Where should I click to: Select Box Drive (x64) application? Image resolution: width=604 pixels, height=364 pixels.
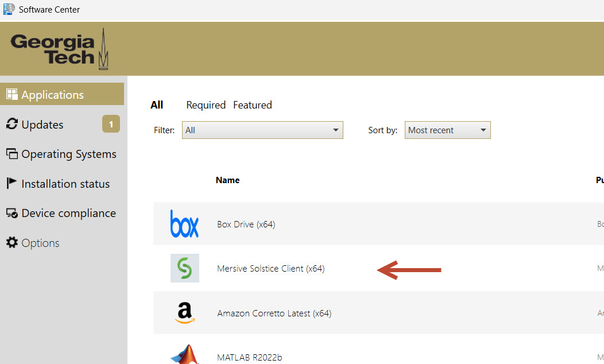tap(246, 224)
